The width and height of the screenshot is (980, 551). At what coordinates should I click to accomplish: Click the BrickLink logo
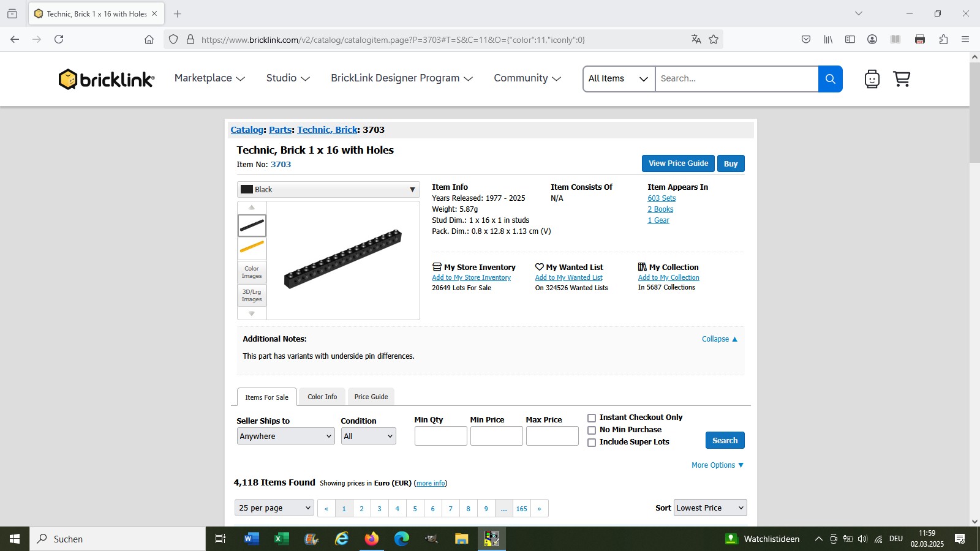coord(107,79)
